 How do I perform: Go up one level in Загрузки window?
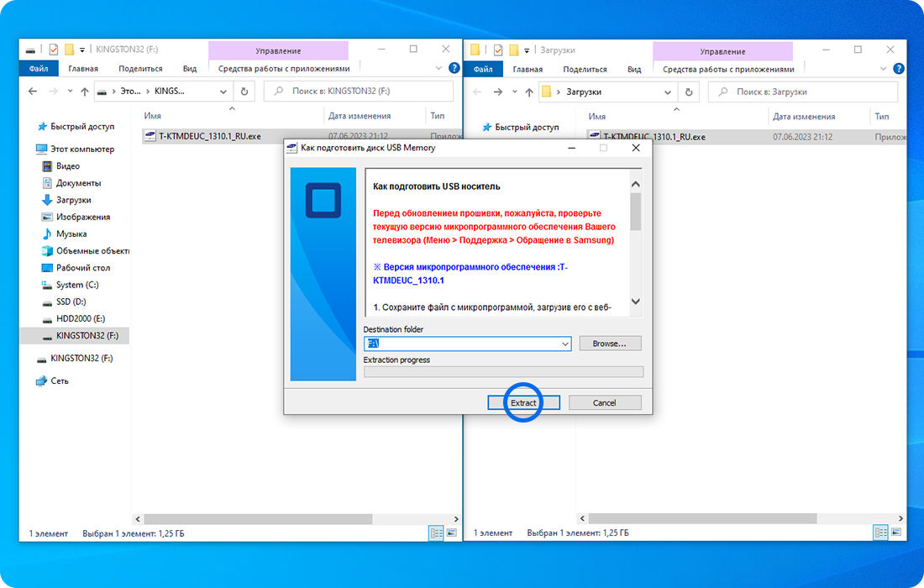(x=529, y=92)
